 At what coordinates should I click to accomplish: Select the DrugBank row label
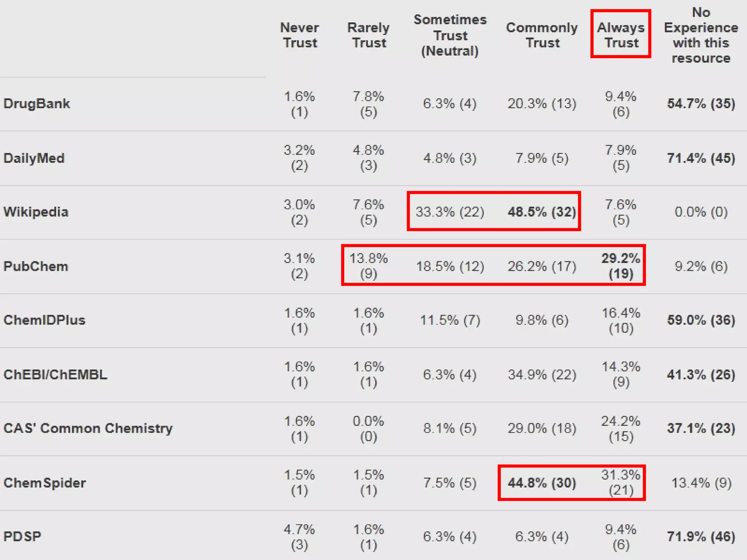click(36, 104)
